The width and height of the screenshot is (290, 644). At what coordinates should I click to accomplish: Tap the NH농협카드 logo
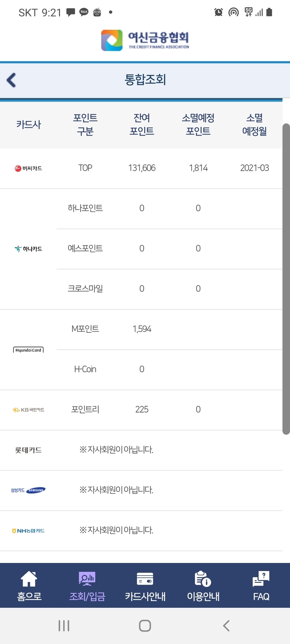click(28, 530)
